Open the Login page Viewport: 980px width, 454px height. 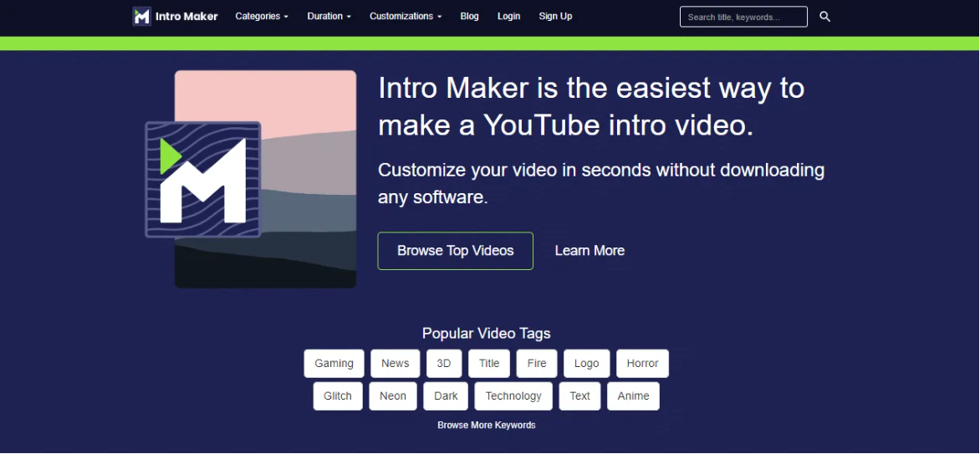click(x=508, y=16)
